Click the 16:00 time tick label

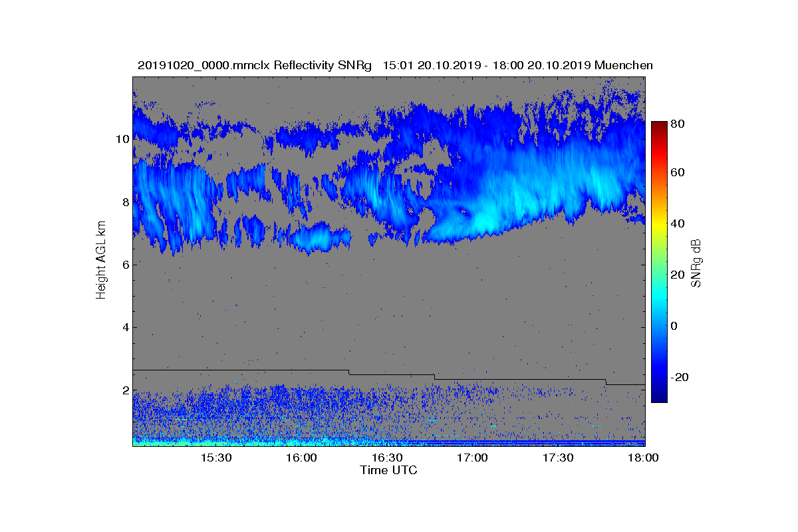301,458
